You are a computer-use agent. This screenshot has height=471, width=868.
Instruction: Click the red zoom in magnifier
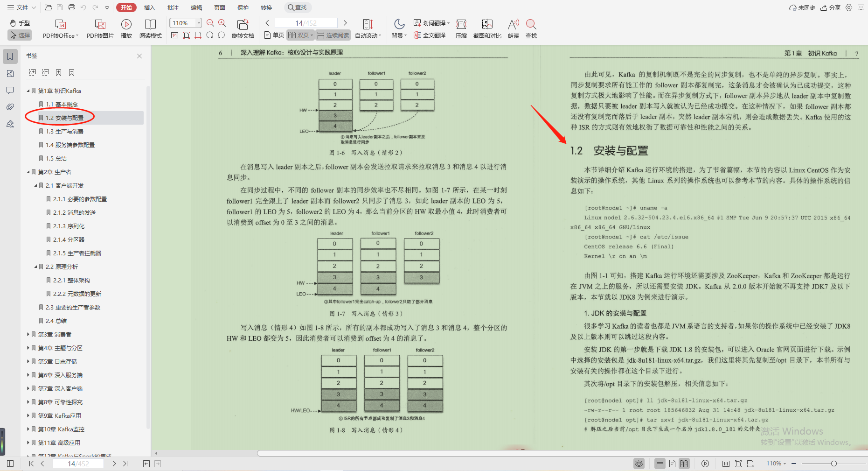(x=222, y=23)
